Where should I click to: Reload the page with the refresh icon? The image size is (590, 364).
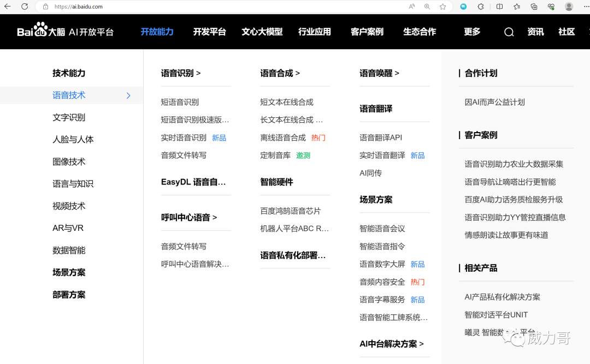(25, 7)
